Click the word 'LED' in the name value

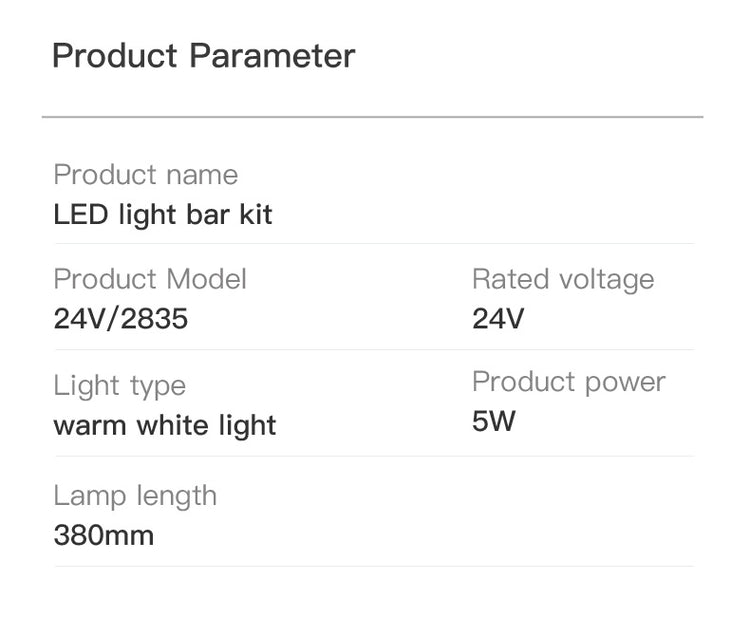[78, 215]
